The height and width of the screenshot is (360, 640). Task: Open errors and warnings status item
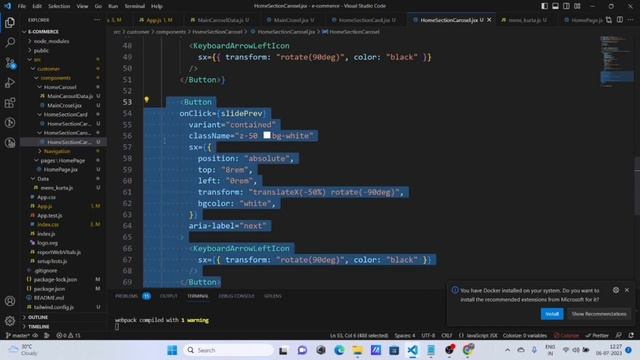point(68,336)
